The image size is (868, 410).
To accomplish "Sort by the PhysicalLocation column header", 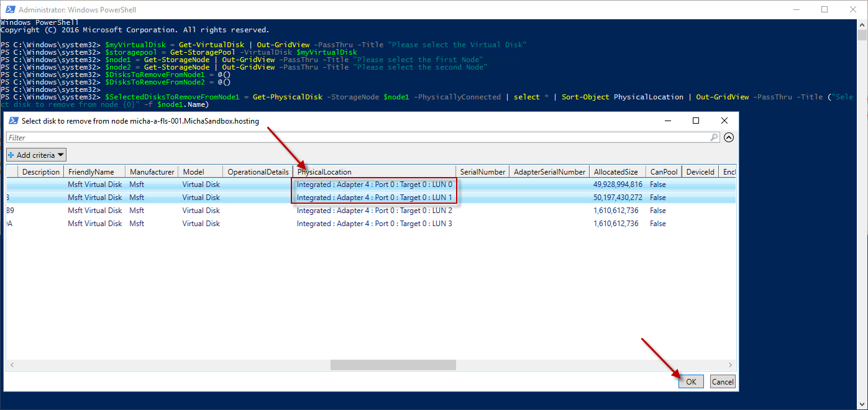I will (375, 172).
